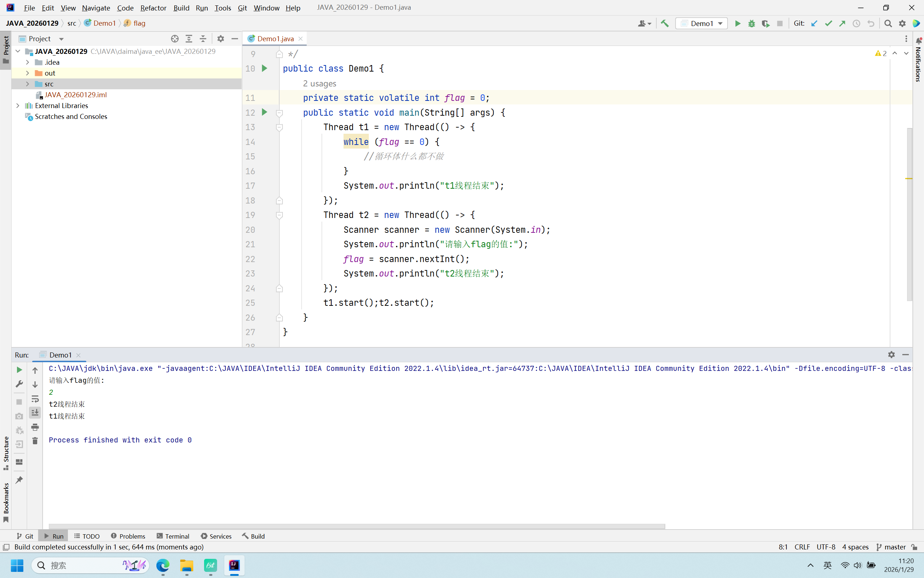The image size is (924, 578).
Task: Click the Print icon in Run panel
Action: (35, 427)
